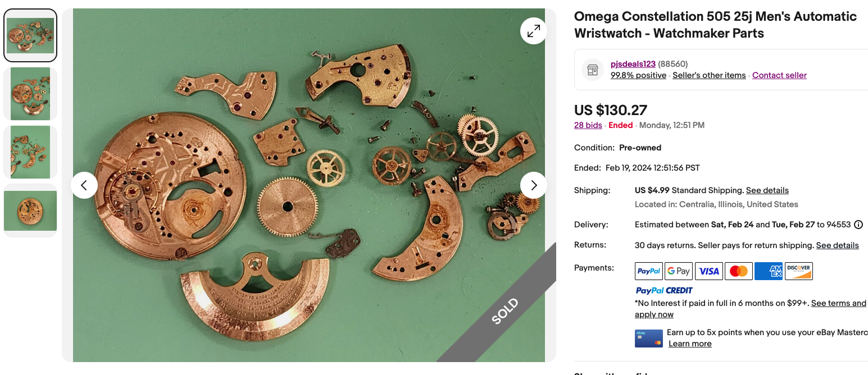Screen dimensions: 868x375
Task: See details for shipping
Action: 767,190
